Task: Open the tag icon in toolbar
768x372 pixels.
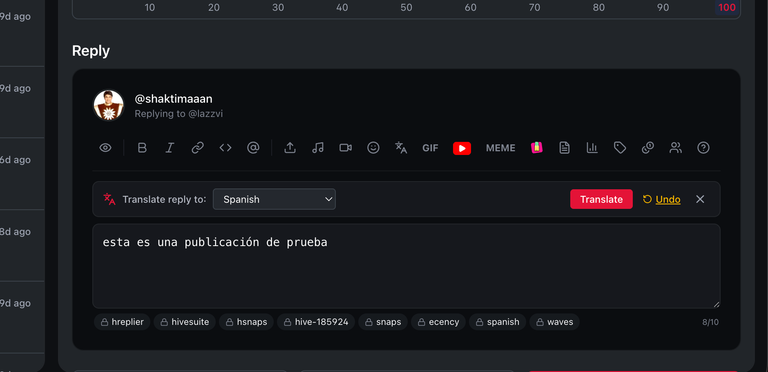Action: point(620,148)
